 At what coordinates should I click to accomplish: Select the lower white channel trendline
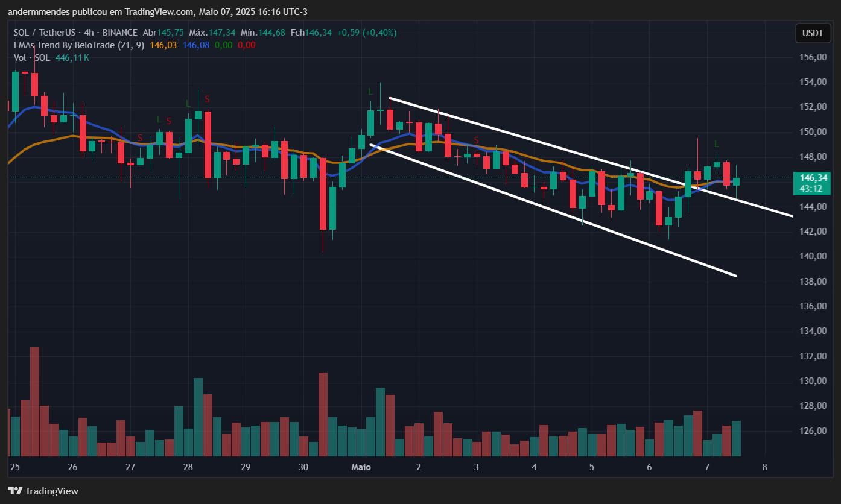(553, 210)
